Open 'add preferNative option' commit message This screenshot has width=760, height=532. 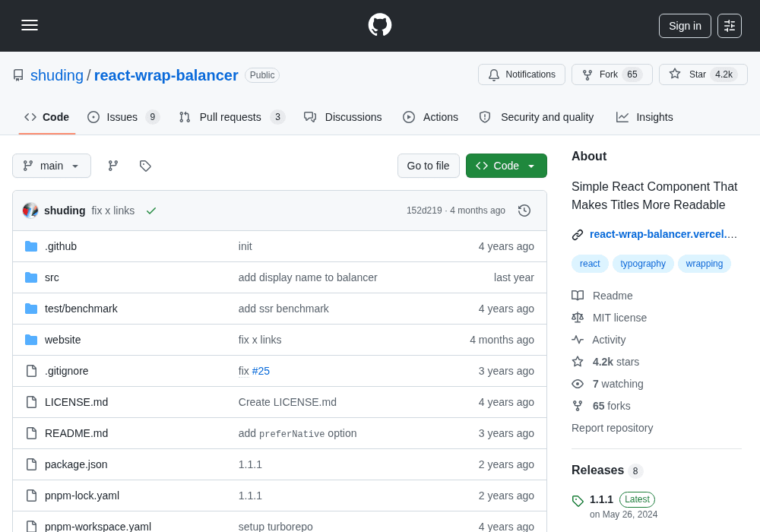[x=298, y=433]
